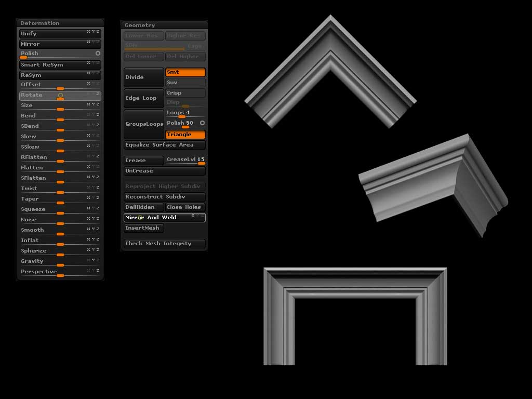Toggle the X axis on Mirror And Weld
Image resolution: width=532 pixels, height=399 pixels.
[x=193, y=216]
